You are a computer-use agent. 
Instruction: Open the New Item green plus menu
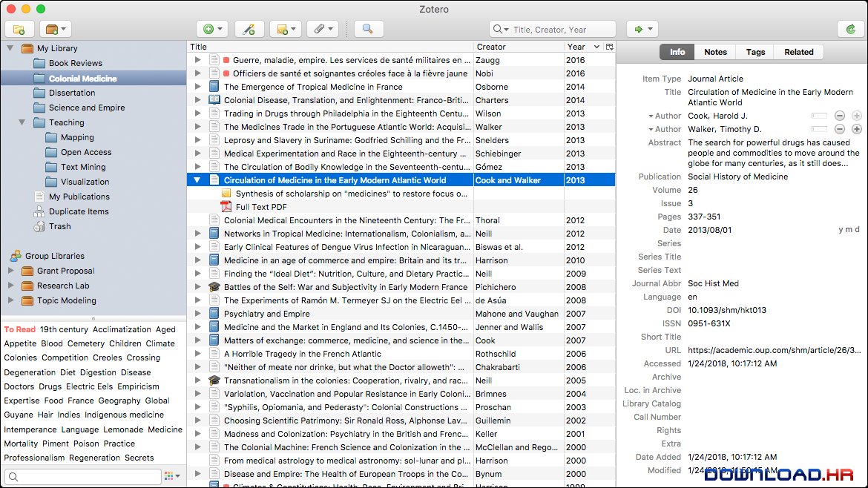click(213, 30)
